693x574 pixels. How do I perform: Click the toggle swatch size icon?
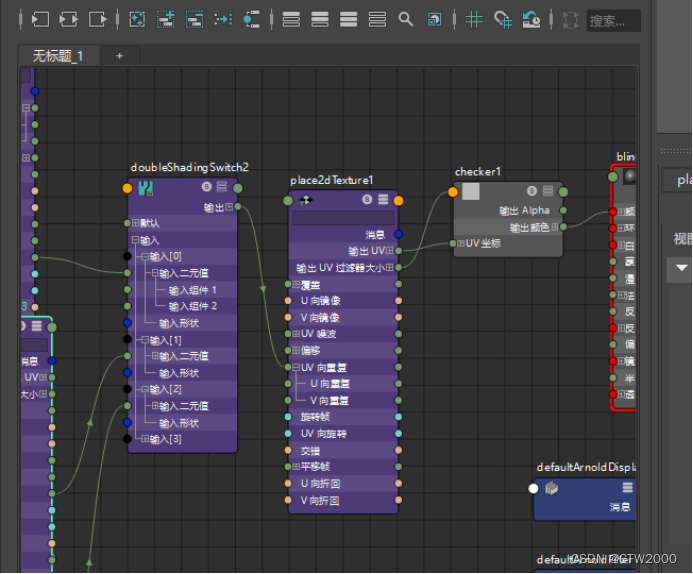[434, 19]
